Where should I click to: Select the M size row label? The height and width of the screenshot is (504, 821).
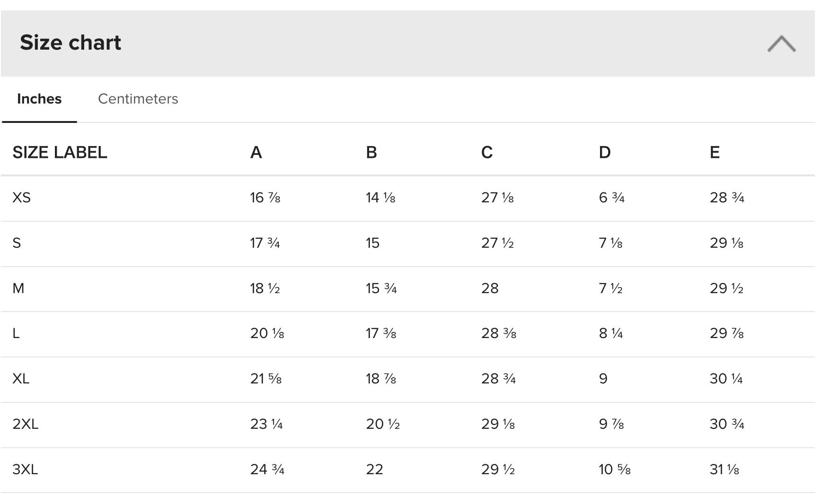coord(18,288)
